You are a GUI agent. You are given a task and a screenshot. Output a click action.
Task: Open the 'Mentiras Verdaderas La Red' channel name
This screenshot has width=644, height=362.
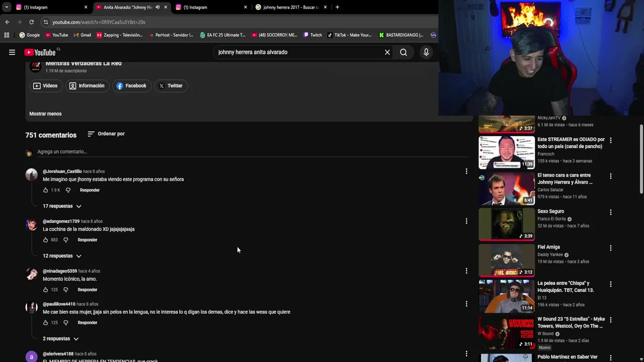coord(84,63)
